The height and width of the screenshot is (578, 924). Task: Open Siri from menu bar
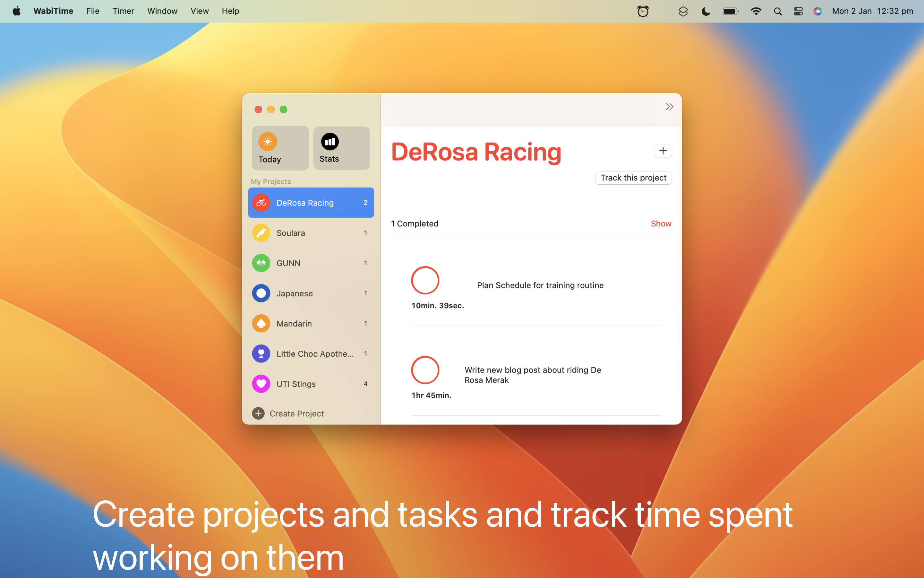point(817,12)
